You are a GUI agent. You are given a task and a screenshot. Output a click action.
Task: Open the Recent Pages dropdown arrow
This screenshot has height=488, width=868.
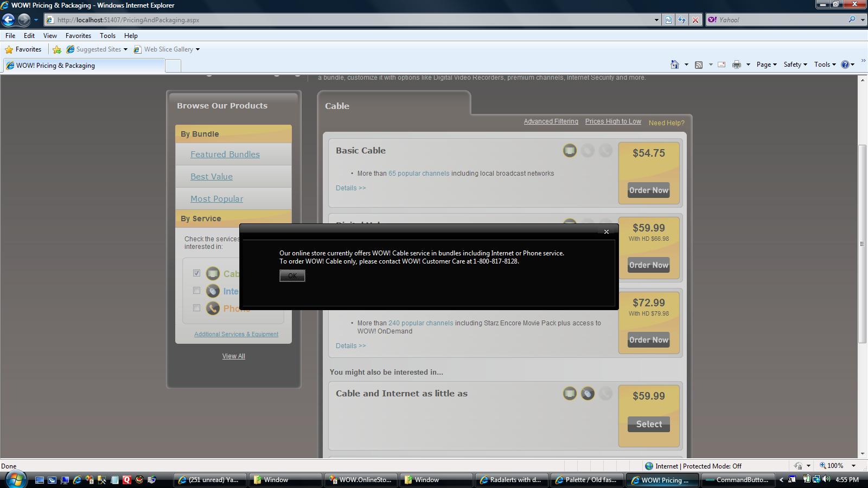point(36,20)
